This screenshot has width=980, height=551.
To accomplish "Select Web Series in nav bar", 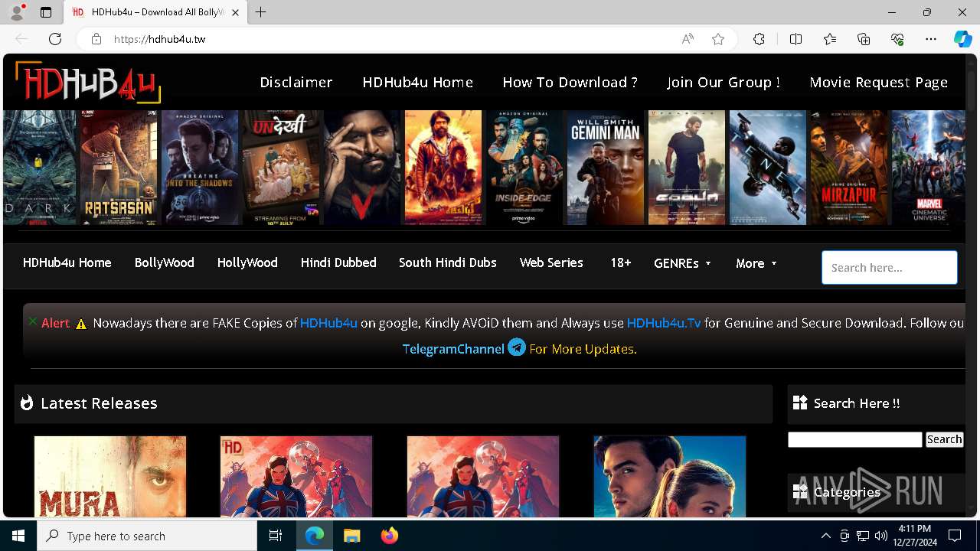I will click(x=551, y=262).
